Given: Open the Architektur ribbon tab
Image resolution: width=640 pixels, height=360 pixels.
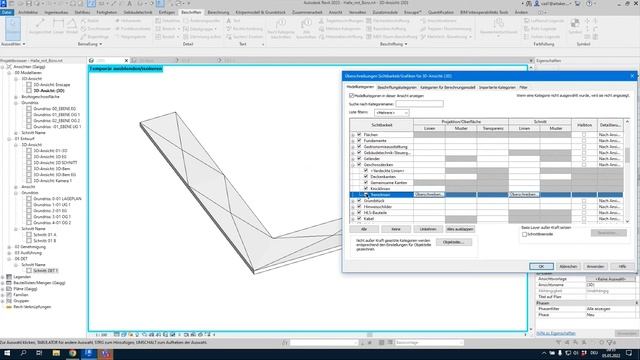Looking at the screenshot, I should pyautogui.click(x=28, y=12).
